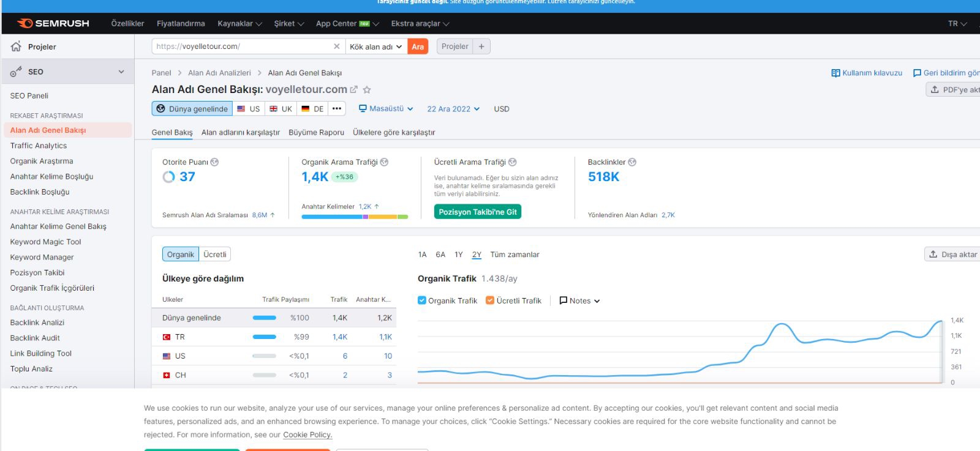
Task: Open the Cookie Policy link
Action: [307, 434]
